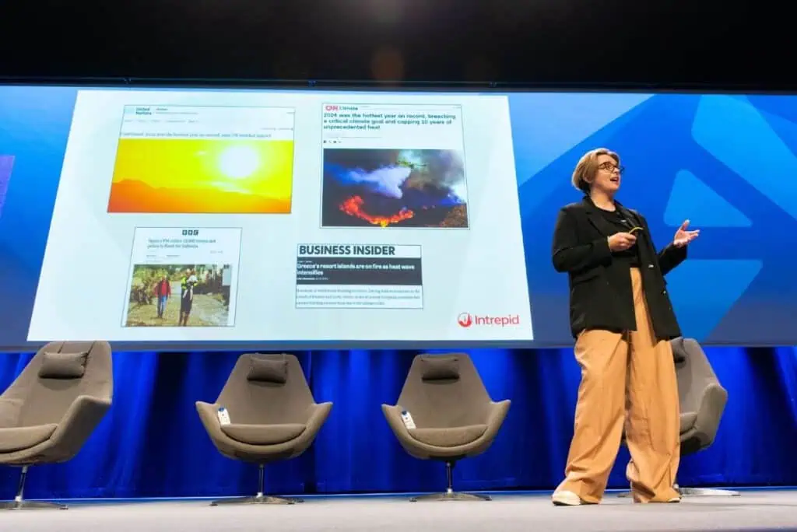797x532 pixels.
Task: Select the yellow sun image
Action: [201, 176]
